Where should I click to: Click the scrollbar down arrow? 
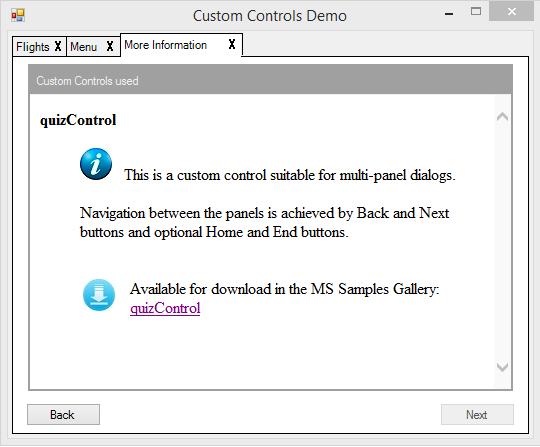502,367
